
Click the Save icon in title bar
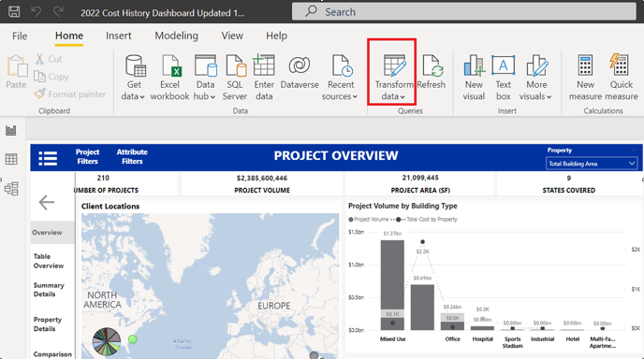click(x=14, y=11)
